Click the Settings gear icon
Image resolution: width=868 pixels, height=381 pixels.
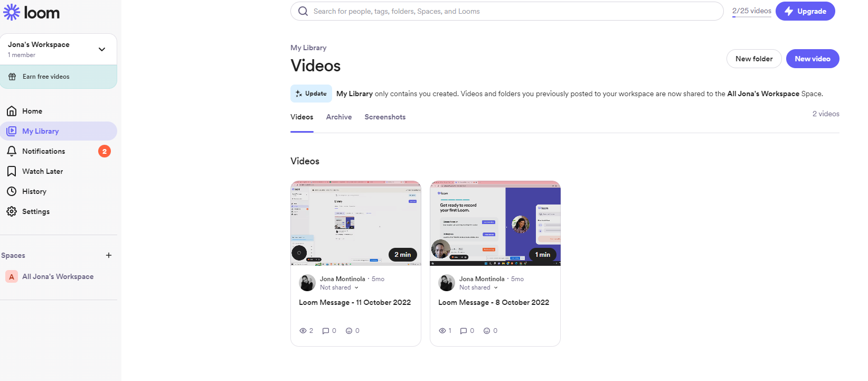click(12, 211)
